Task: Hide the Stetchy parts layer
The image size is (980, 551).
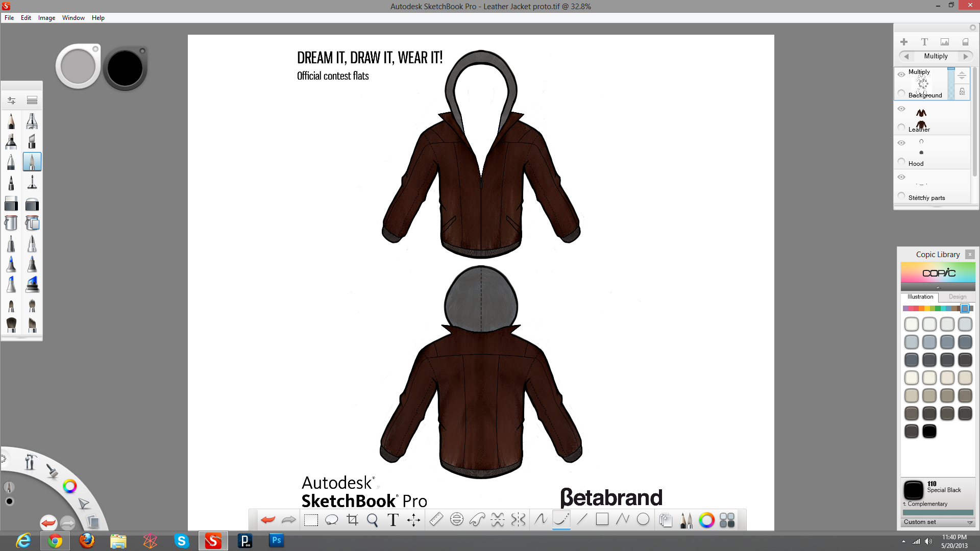Action: (x=901, y=177)
